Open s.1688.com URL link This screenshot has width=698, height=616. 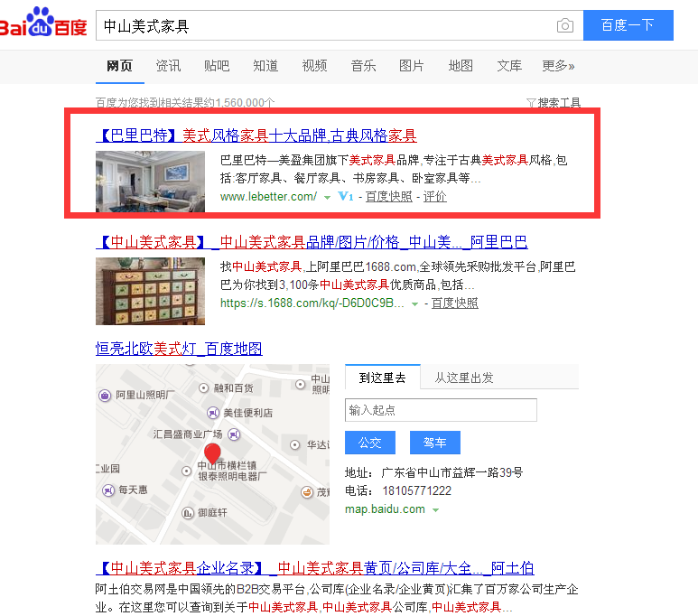(x=312, y=303)
